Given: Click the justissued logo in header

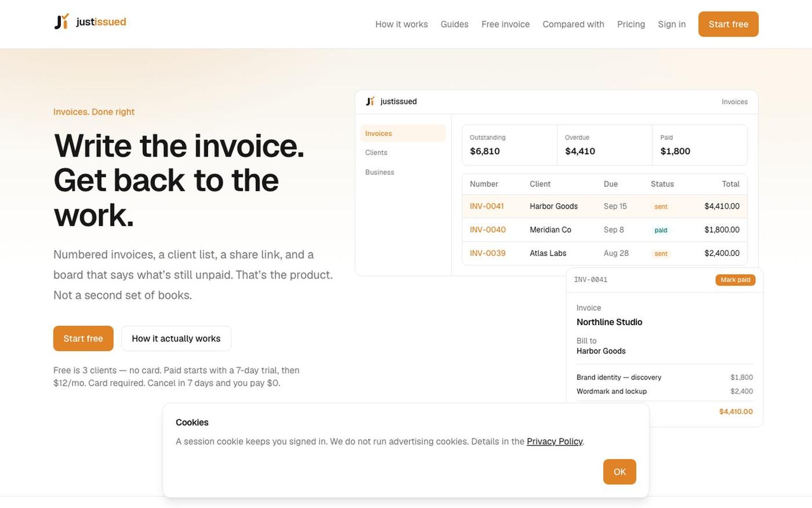Looking at the screenshot, I should coord(90,22).
